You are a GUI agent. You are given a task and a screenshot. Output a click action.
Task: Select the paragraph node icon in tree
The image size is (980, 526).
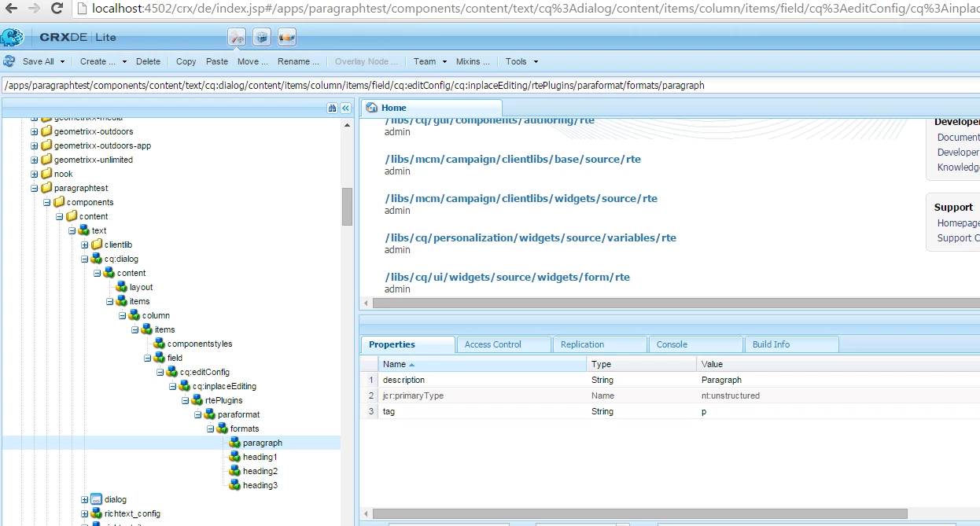click(234, 443)
